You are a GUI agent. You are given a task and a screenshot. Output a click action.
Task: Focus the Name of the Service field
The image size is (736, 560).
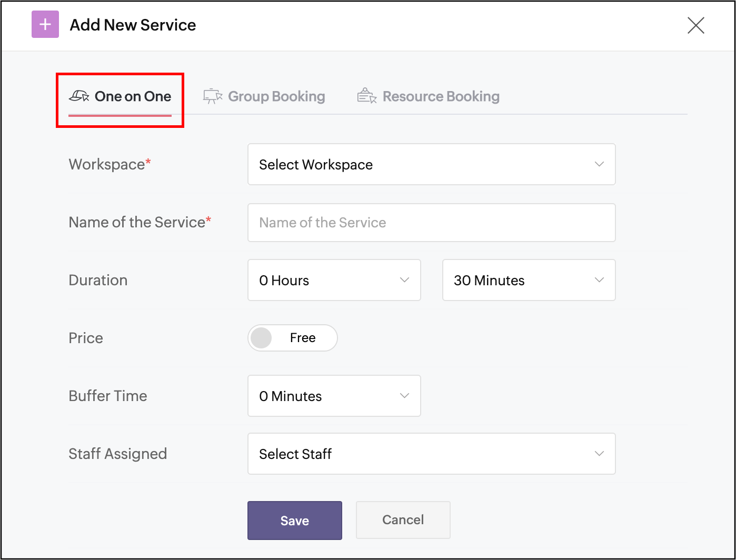coord(431,223)
